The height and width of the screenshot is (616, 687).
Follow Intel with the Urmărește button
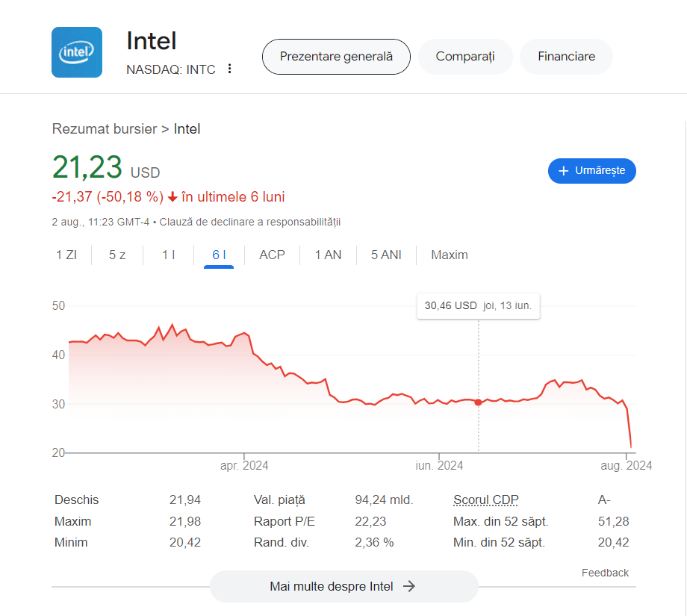click(592, 171)
